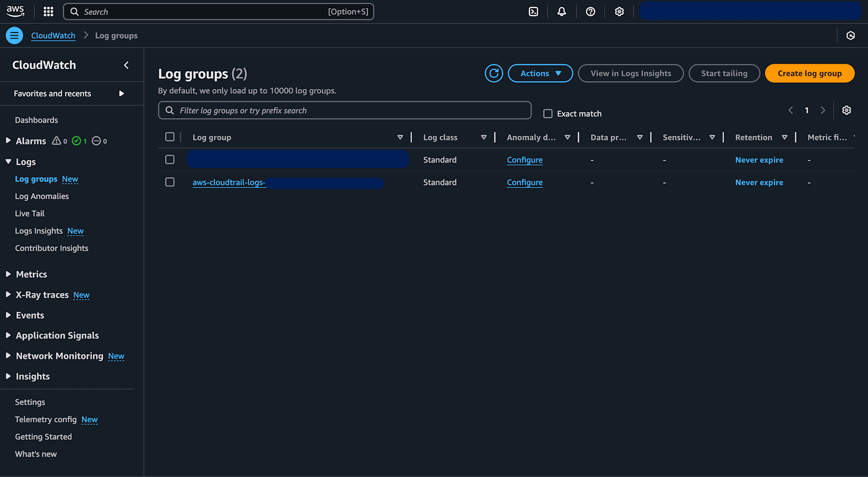
Task: Click the insufficient data alarms indicator
Action: 99,141
